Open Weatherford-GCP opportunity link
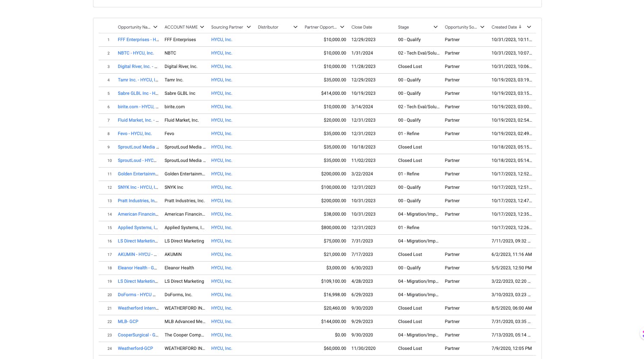The height and width of the screenshot is (359, 644). click(135, 348)
